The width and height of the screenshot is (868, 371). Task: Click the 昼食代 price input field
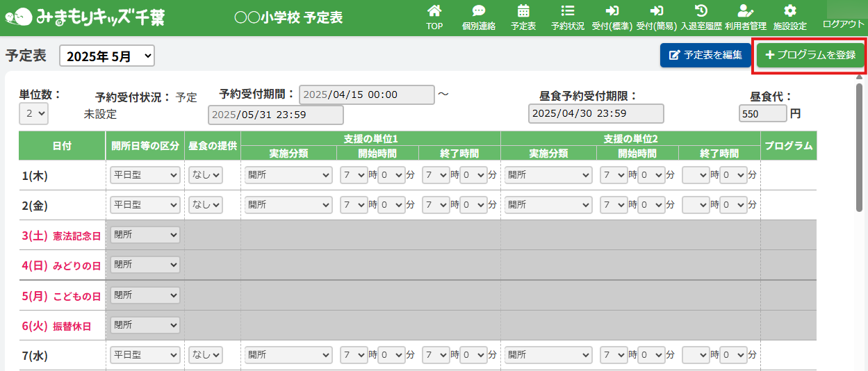coord(762,114)
